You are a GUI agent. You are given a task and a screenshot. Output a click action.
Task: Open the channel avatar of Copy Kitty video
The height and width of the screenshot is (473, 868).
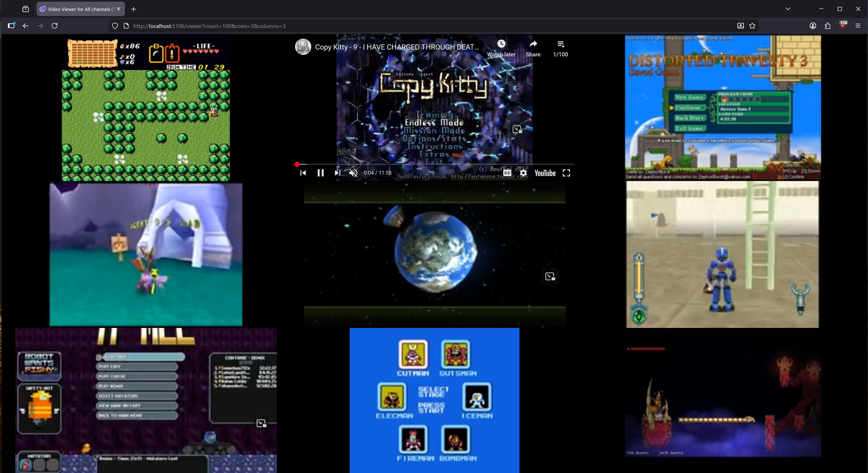point(303,47)
